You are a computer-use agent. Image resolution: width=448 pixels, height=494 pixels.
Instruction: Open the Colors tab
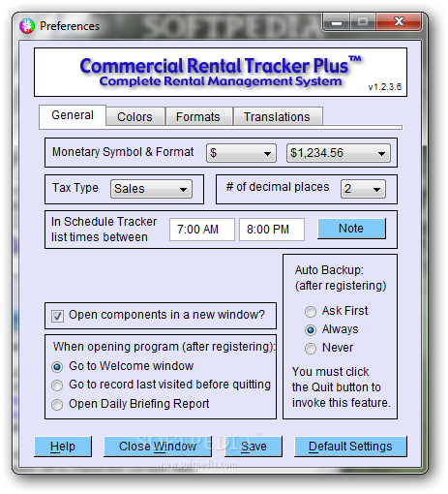coord(135,116)
